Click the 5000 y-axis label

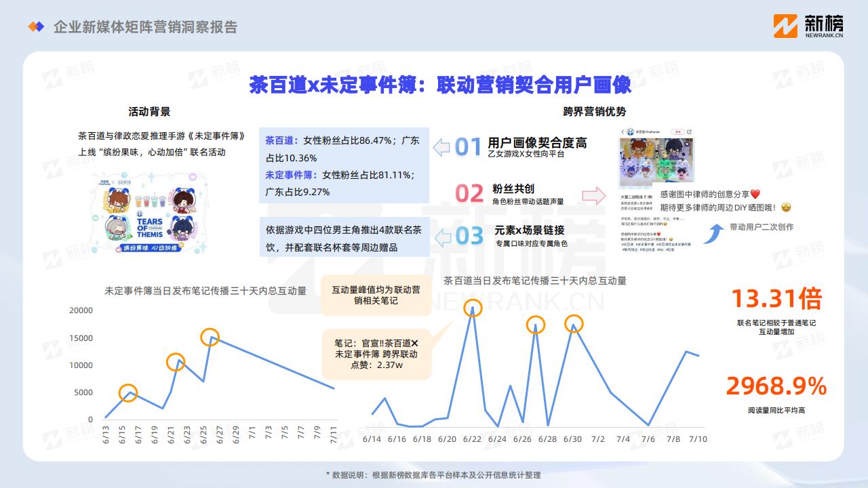83,392
